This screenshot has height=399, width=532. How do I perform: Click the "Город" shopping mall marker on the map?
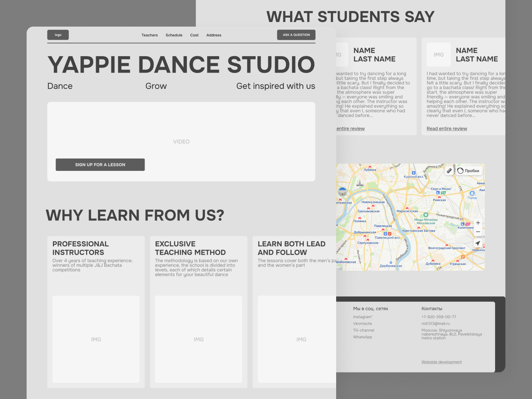click(x=472, y=193)
